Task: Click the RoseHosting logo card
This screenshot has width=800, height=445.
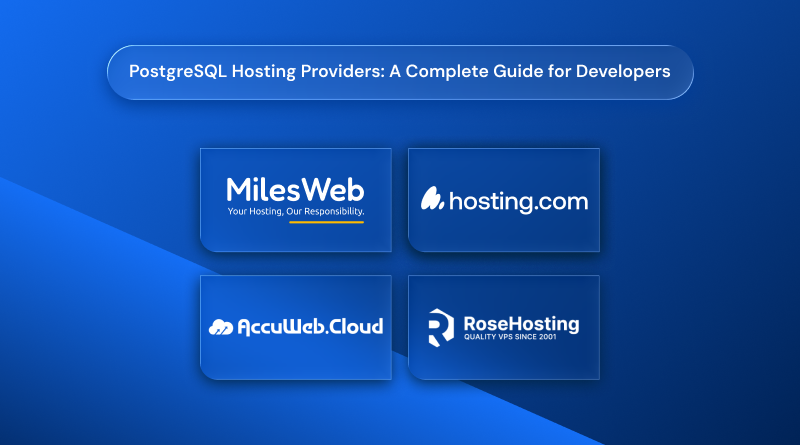Action: (x=504, y=327)
